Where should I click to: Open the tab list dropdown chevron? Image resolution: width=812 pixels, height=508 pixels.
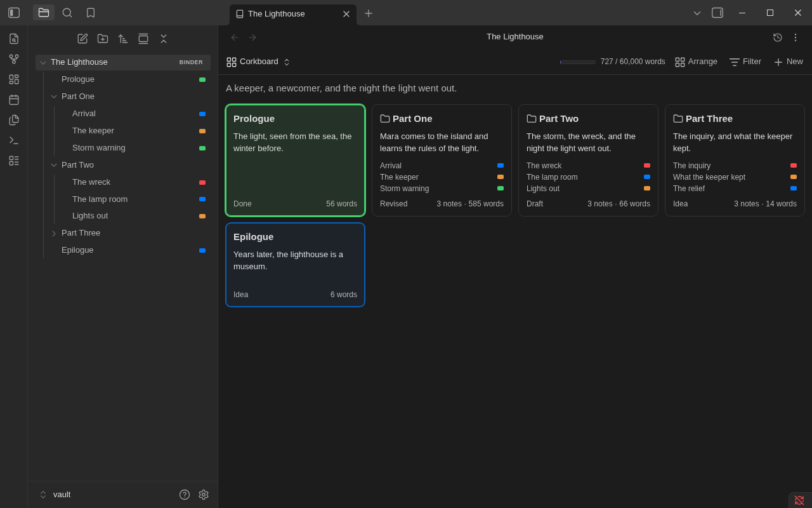[697, 13]
